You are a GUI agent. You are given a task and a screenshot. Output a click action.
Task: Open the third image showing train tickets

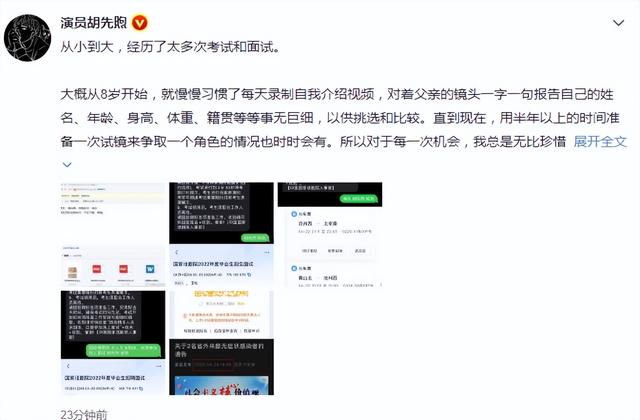(330, 234)
